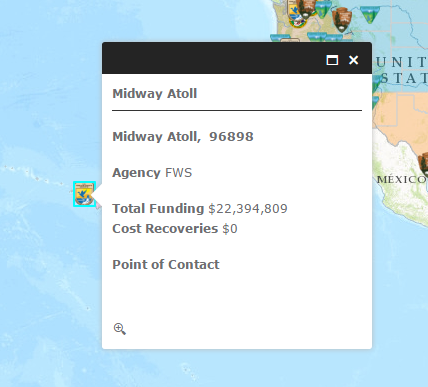Click the Agency FWS field
The height and width of the screenshot is (387, 428).
(152, 173)
